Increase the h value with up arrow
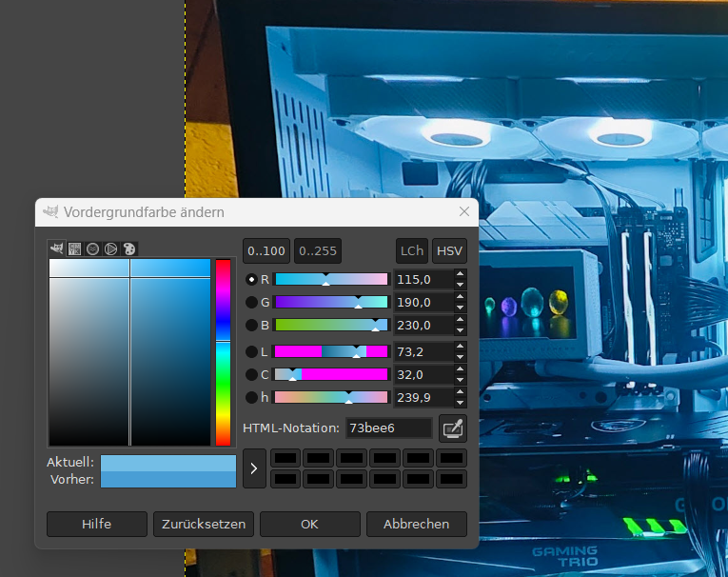The height and width of the screenshot is (577, 728). coord(460,392)
